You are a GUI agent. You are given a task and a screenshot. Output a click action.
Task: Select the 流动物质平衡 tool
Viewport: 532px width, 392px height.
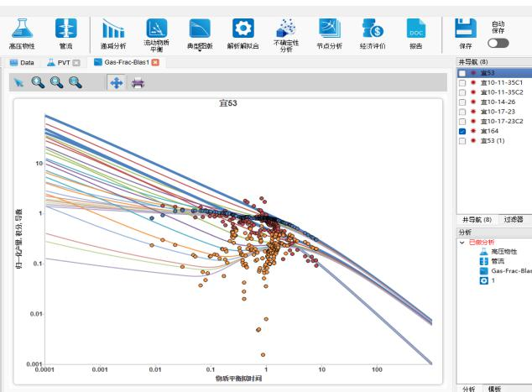156,30
